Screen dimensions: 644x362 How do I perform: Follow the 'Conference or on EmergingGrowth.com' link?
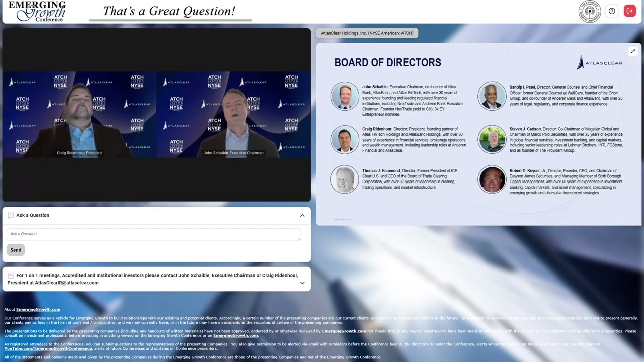click(x=235, y=335)
